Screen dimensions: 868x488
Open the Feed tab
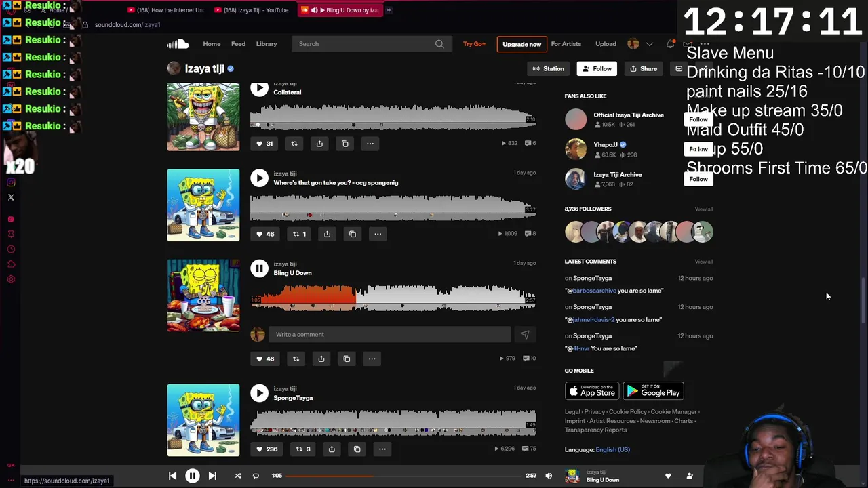[x=238, y=44]
